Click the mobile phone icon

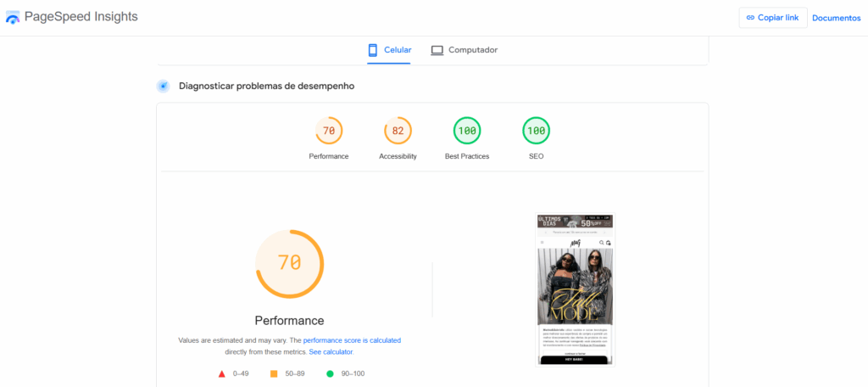tap(373, 50)
